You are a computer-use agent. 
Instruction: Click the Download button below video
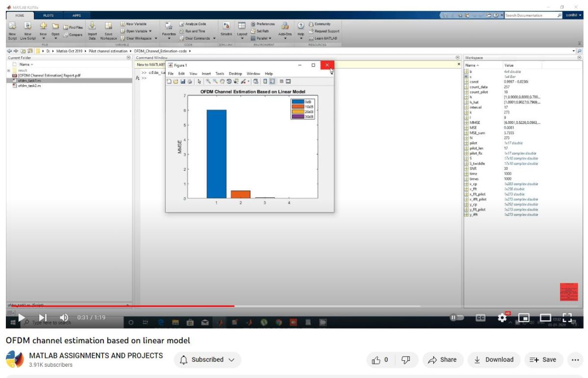(x=493, y=359)
